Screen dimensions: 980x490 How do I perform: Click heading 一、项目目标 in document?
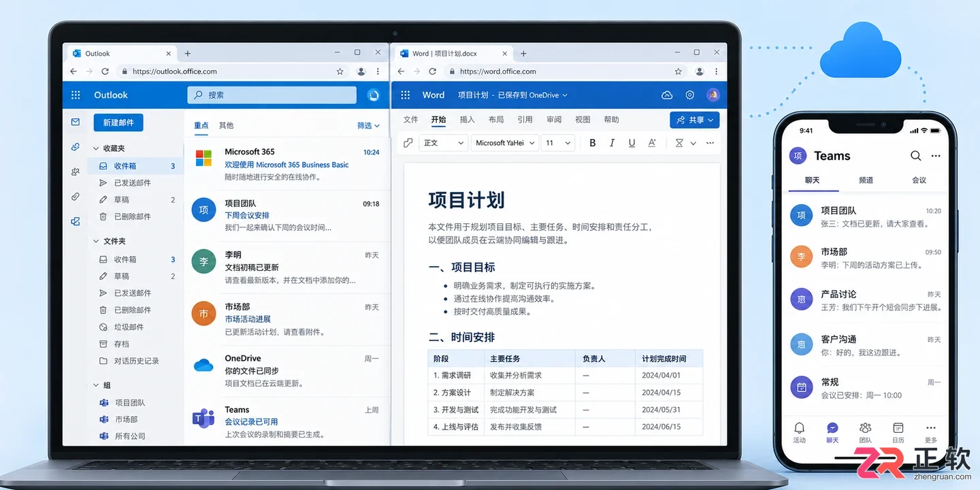coord(461,267)
